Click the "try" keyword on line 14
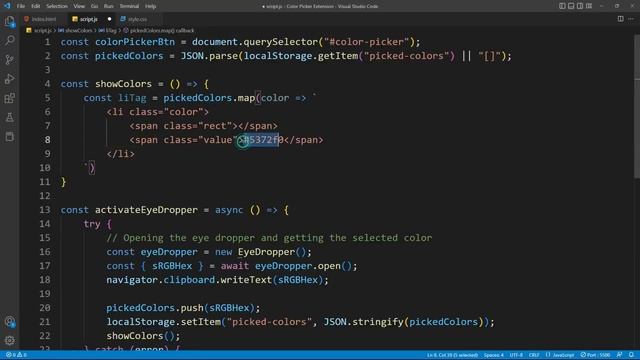 [x=92, y=224]
